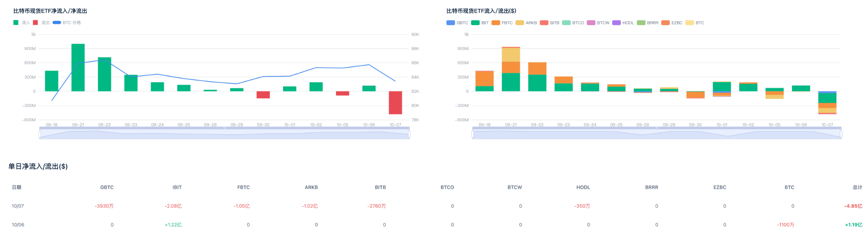Click the 09-21 stacked bar in ETF flow chart
Viewport: 868px width, 236px height.
(511, 69)
